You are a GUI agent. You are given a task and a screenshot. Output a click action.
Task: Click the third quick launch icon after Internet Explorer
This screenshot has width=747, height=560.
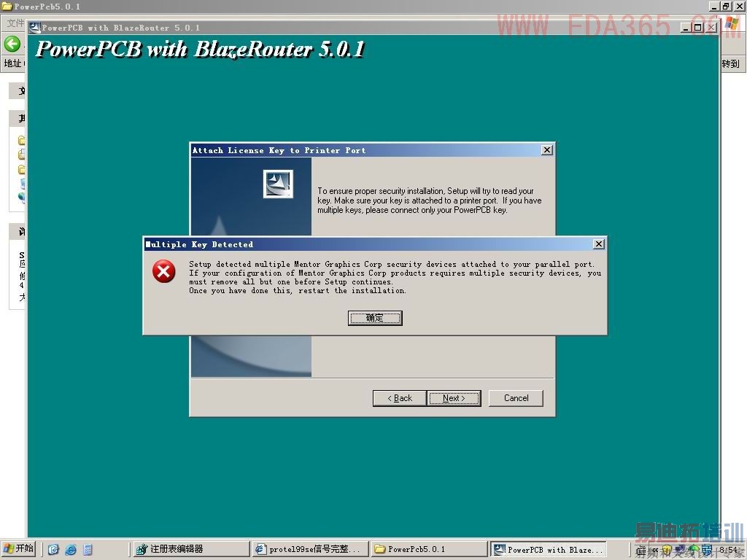click(88, 550)
